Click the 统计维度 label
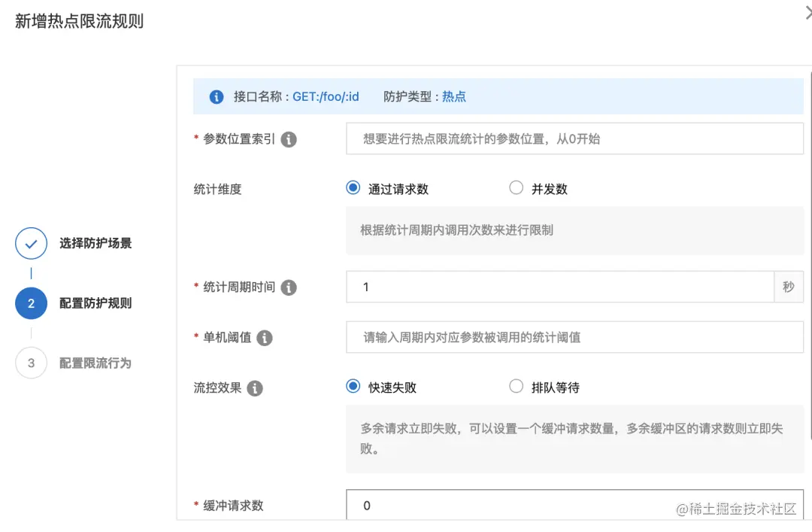The image size is (812, 532). [x=217, y=190]
